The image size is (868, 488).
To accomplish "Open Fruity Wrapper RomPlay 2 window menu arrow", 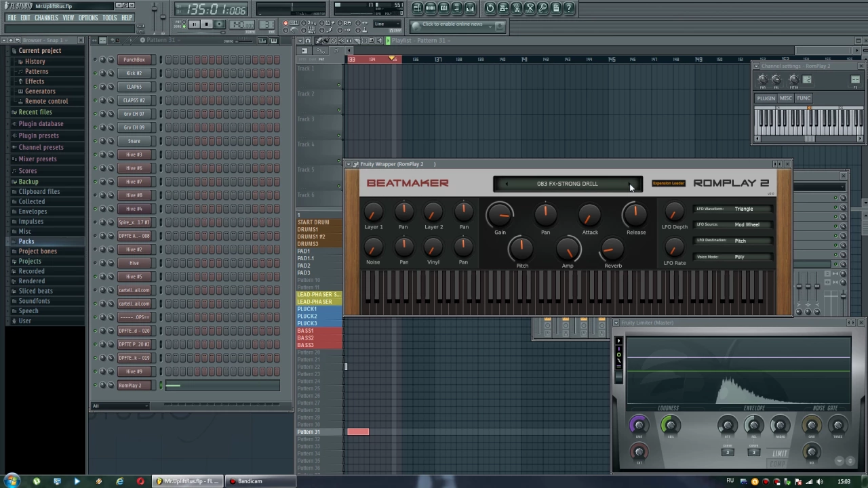I will pos(349,164).
